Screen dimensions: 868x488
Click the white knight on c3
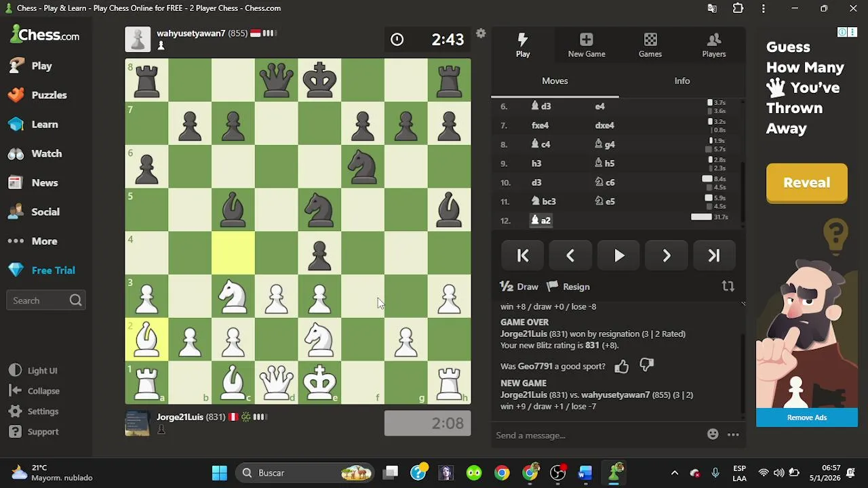pos(233,296)
